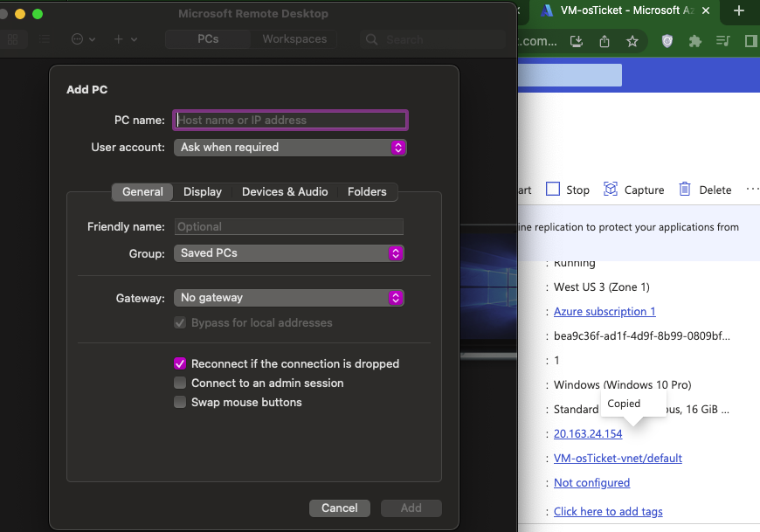Select the VM-osTicket Microsoft Azure browser tab
Image resolution: width=760 pixels, height=532 pixels.
point(623,10)
